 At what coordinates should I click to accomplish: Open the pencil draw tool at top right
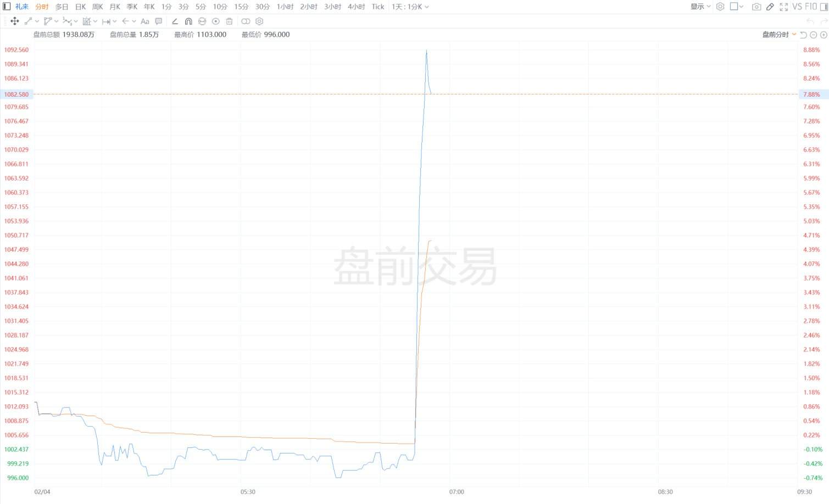point(770,7)
